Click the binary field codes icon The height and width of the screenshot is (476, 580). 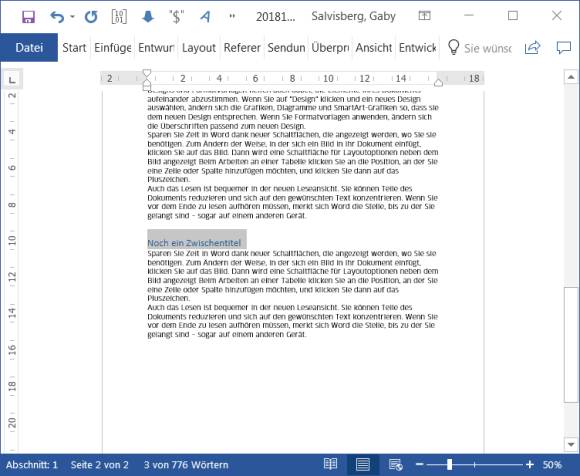pos(119,16)
